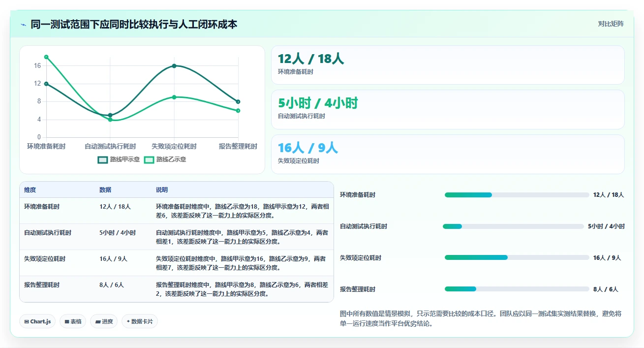Viewport: 644px width, 348px height.
Task: Toggle the 路线乙示意 legend entry
Action: (x=165, y=159)
